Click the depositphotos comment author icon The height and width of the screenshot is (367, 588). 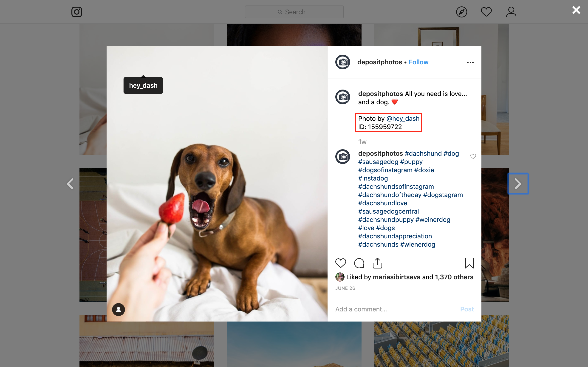coord(342,156)
